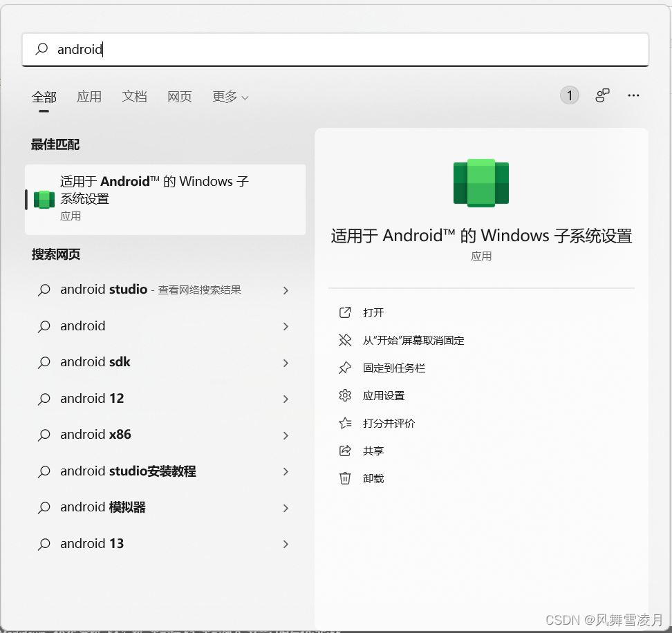Click magnifier icon beside android studio安装教程
672x633 pixels.
pyautogui.click(x=44, y=471)
